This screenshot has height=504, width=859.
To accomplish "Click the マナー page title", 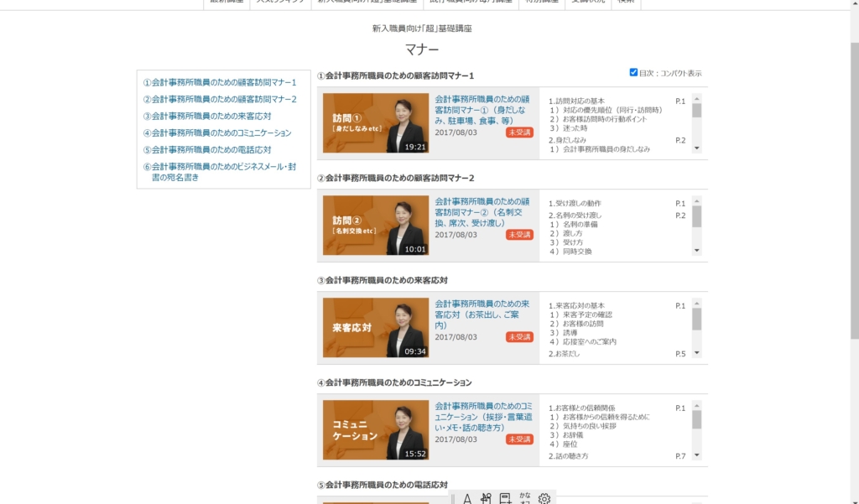I will coord(422,49).
